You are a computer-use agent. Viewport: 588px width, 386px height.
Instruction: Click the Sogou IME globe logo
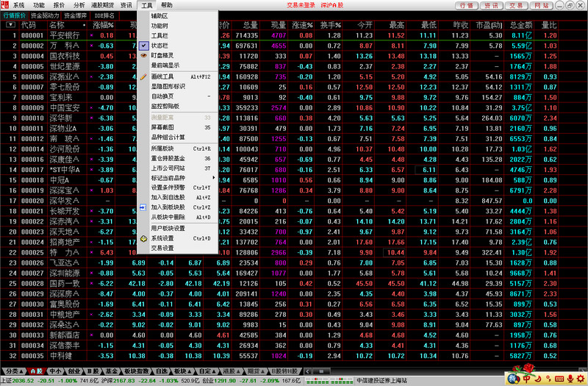click(x=513, y=379)
